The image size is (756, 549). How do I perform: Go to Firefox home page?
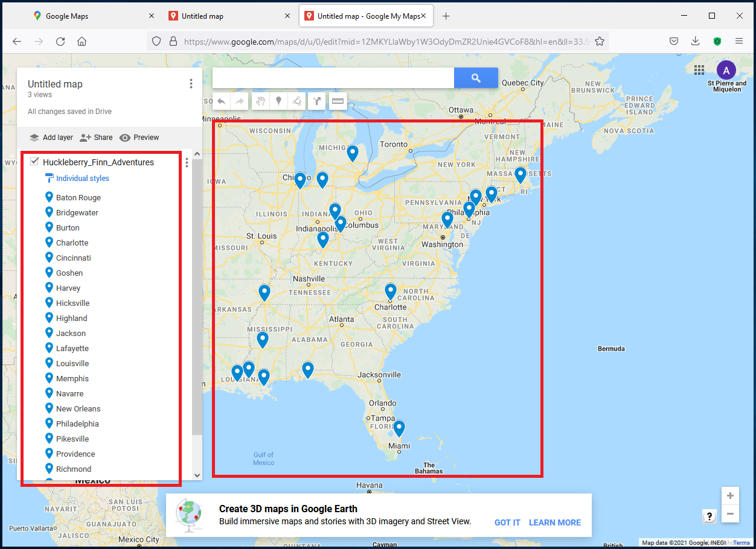coord(82,41)
